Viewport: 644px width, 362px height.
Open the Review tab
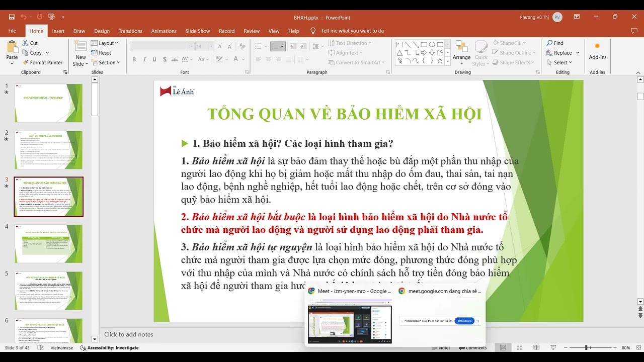tap(252, 31)
